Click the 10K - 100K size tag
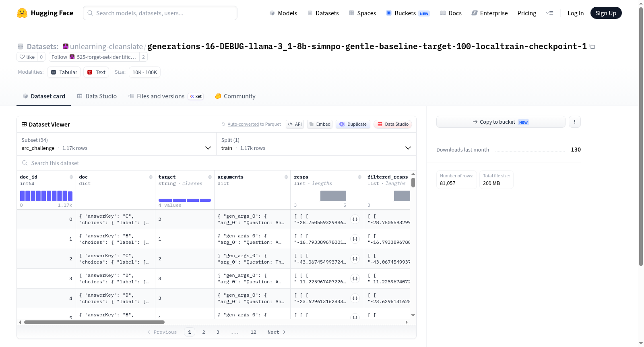 tap(145, 72)
